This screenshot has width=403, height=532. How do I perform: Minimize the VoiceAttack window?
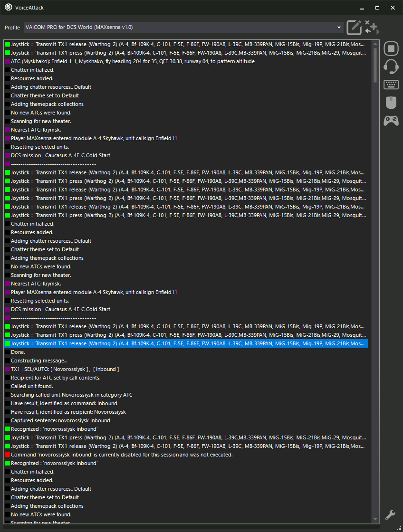[362, 8]
